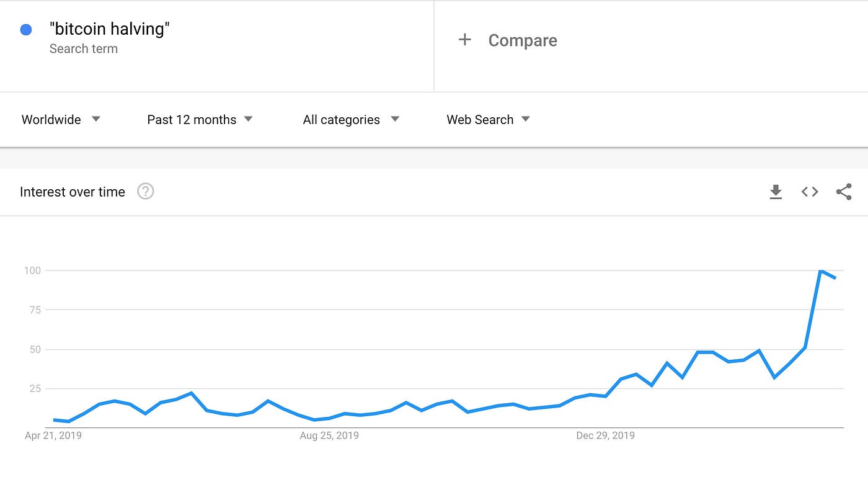Open the embed code icon

(x=810, y=192)
